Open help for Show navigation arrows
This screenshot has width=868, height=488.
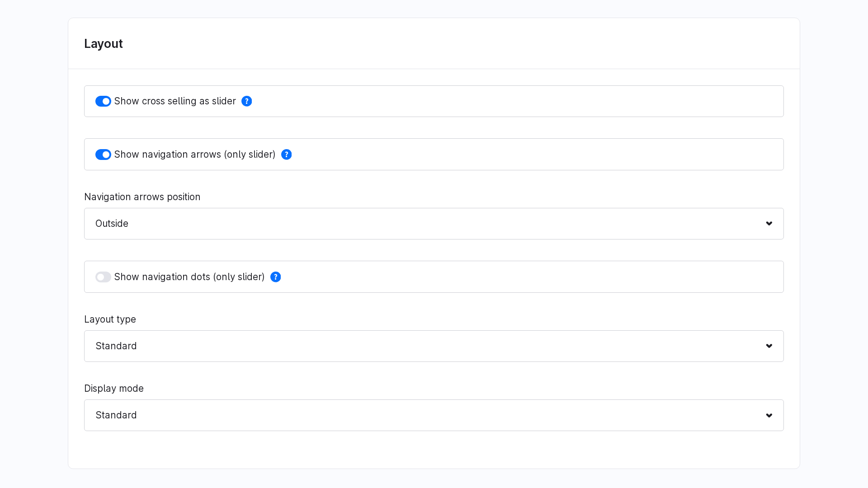[x=286, y=155]
